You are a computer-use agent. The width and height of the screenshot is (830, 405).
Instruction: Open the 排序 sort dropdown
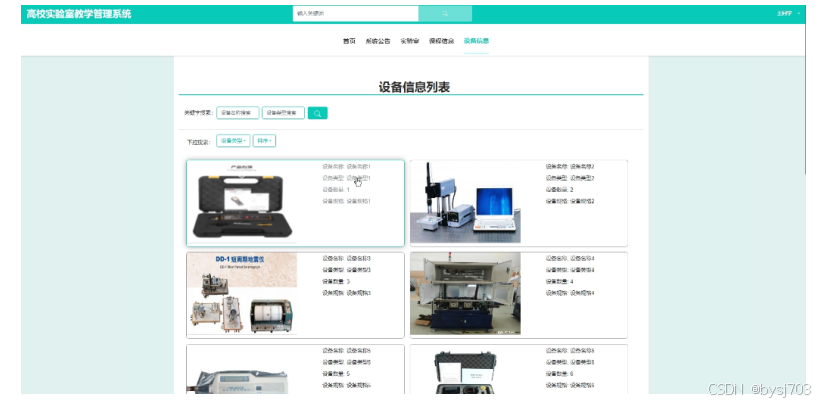click(264, 141)
